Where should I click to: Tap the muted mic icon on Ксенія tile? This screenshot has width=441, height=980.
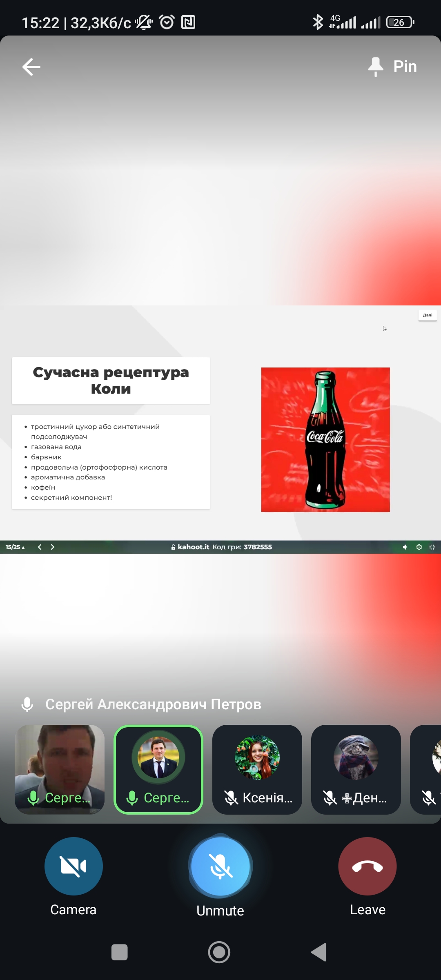(231, 797)
